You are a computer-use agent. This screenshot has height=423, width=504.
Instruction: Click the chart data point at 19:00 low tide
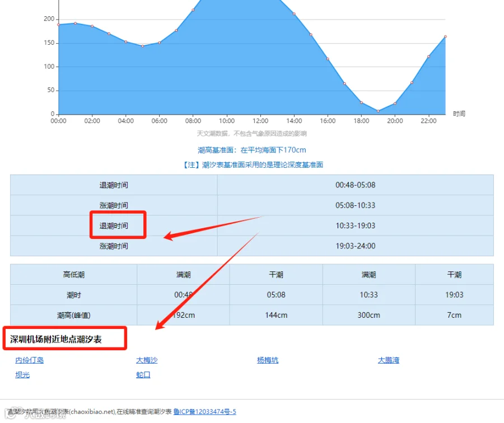click(378, 111)
